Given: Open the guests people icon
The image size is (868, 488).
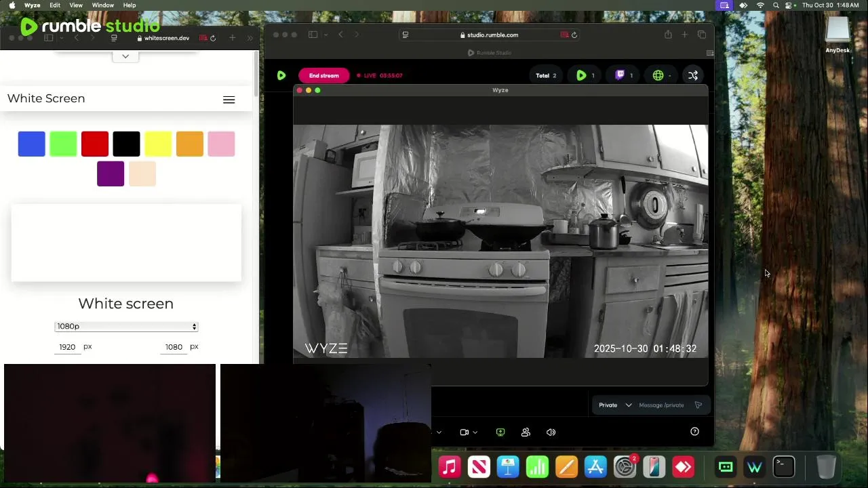Looking at the screenshot, I should click(526, 432).
